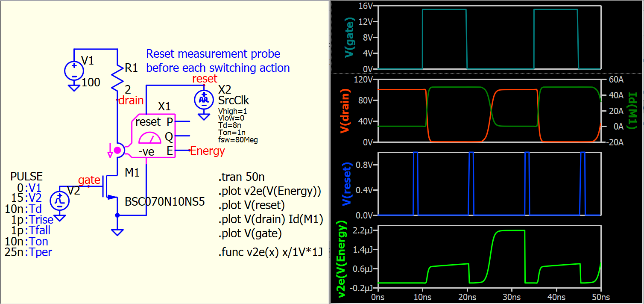Click the Tper parameter of the PULSE source
Screen dimensions: 644x304
click(x=41, y=252)
